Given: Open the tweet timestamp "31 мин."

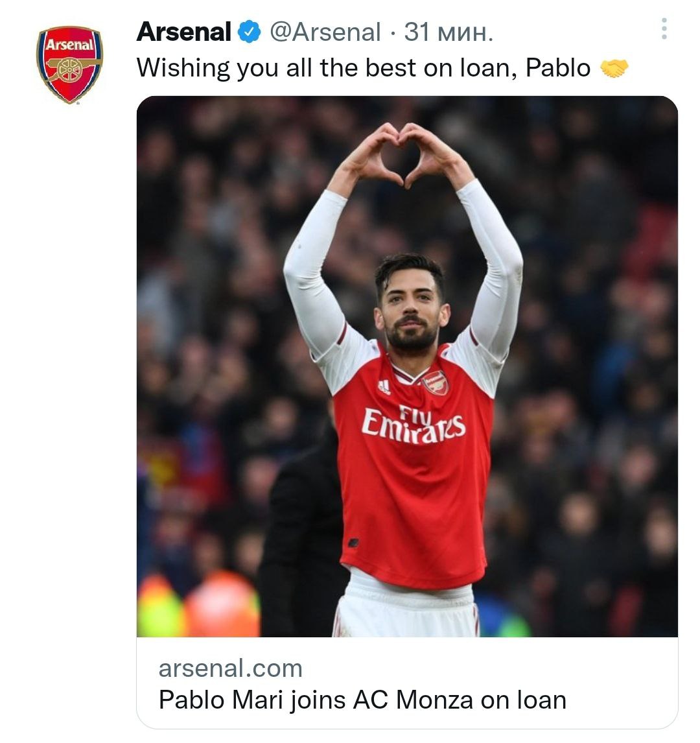Looking at the screenshot, I should tap(449, 32).
